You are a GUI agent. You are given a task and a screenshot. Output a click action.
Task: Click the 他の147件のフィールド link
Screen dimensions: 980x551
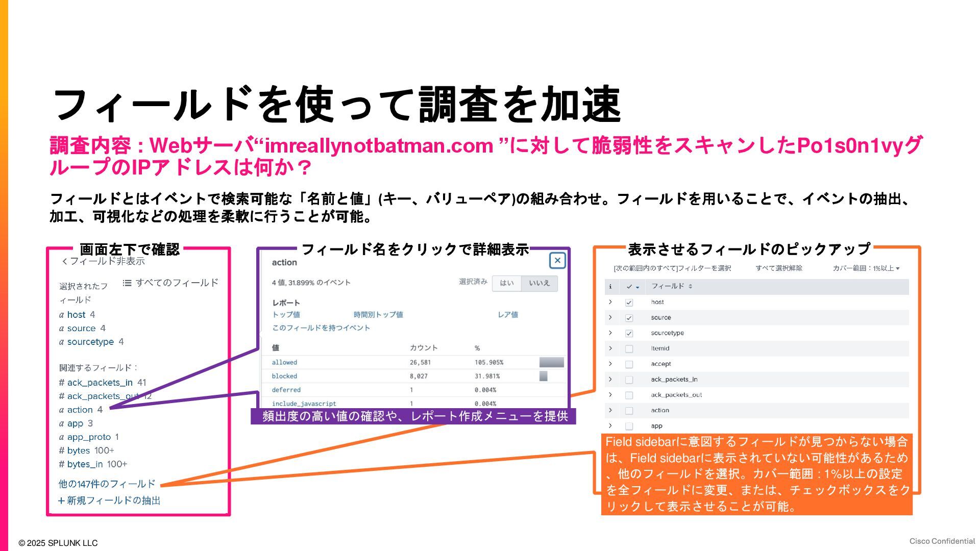click(x=107, y=484)
